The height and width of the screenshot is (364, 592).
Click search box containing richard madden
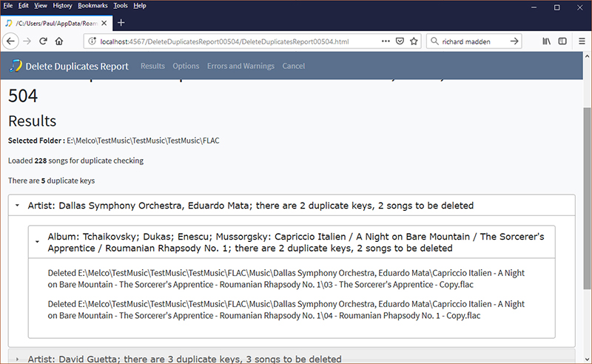pyautogui.click(x=474, y=41)
